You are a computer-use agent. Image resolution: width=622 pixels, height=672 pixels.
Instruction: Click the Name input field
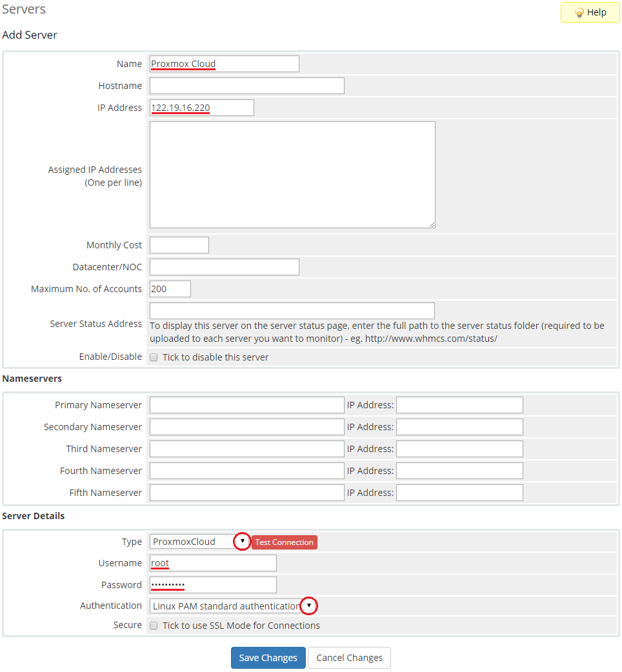pos(224,64)
